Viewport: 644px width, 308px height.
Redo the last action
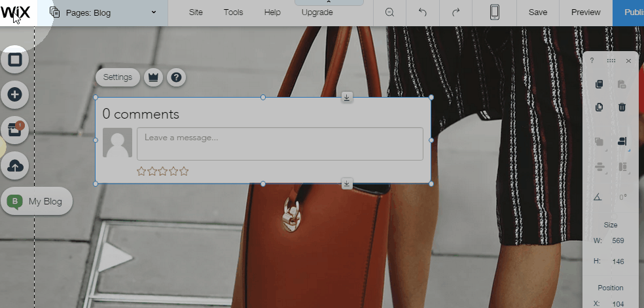pos(456,12)
